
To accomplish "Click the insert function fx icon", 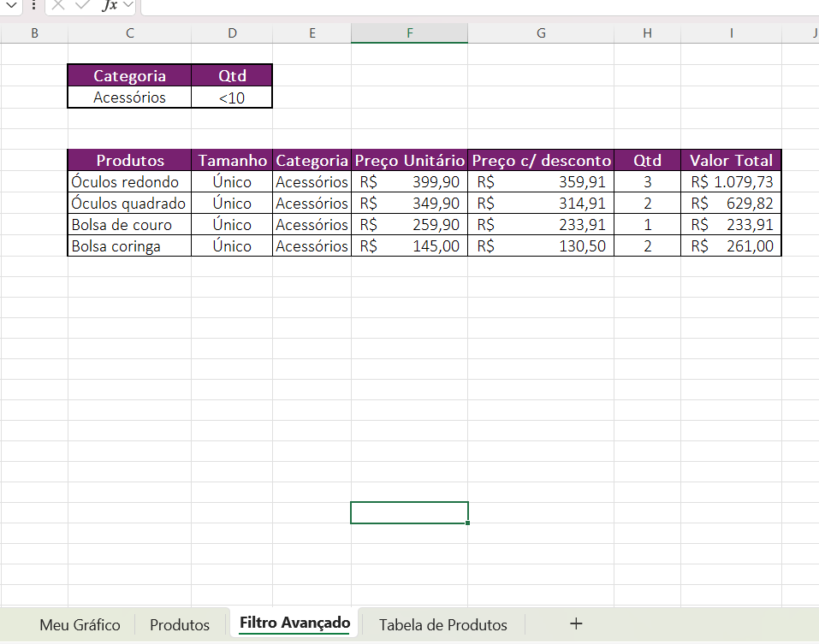I will point(110,5).
